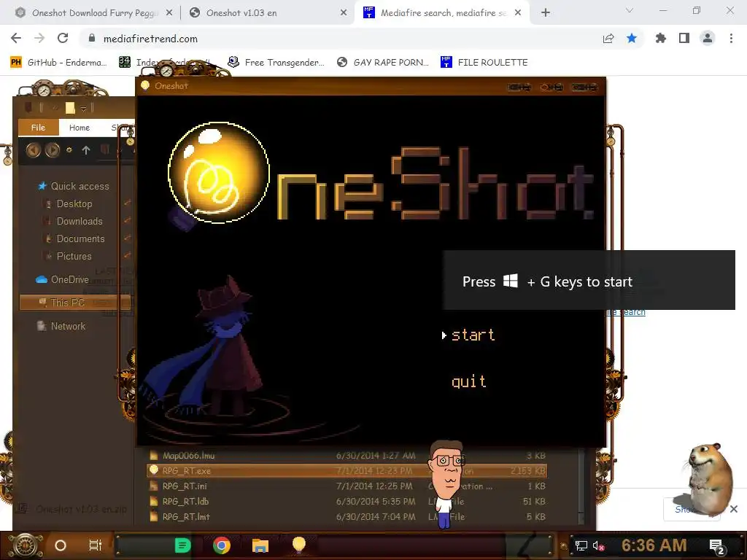Click Explorer's back arrow button

(34, 150)
